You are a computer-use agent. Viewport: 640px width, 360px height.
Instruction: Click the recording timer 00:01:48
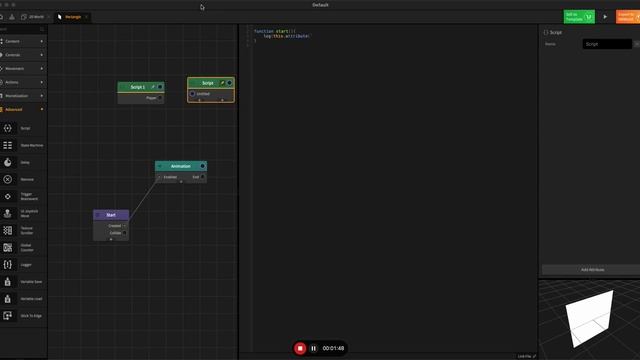pyautogui.click(x=333, y=348)
